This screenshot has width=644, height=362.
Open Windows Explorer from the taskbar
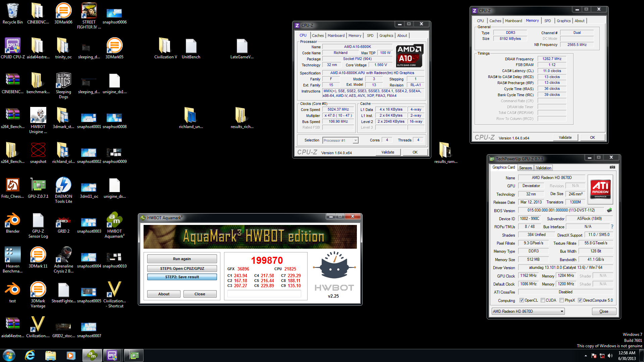coord(51,355)
